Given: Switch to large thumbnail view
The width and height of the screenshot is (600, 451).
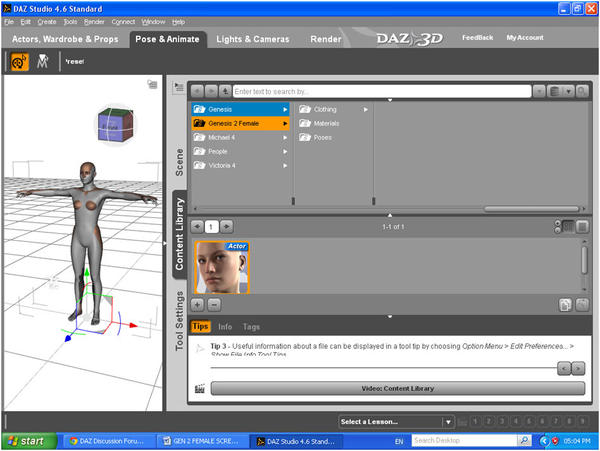Looking at the screenshot, I should coord(582,227).
